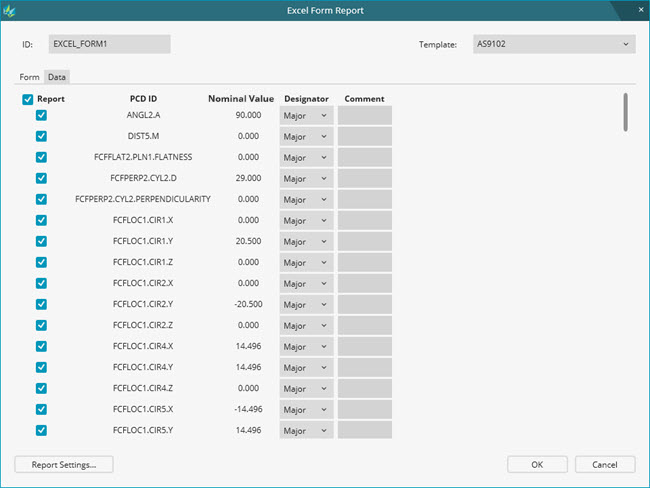Click the app logo icon in title bar
Viewport: 650px width, 488px height.
click(12, 10)
